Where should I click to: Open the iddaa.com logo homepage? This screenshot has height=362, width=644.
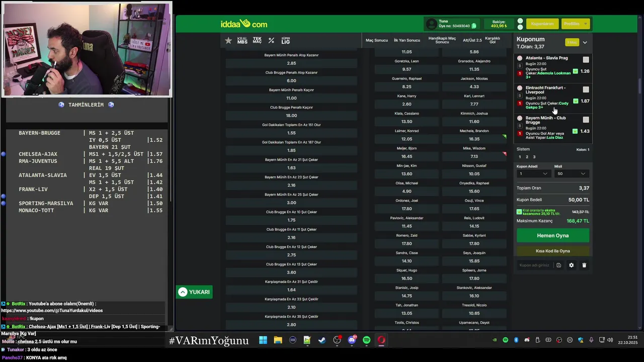[x=244, y=24]
